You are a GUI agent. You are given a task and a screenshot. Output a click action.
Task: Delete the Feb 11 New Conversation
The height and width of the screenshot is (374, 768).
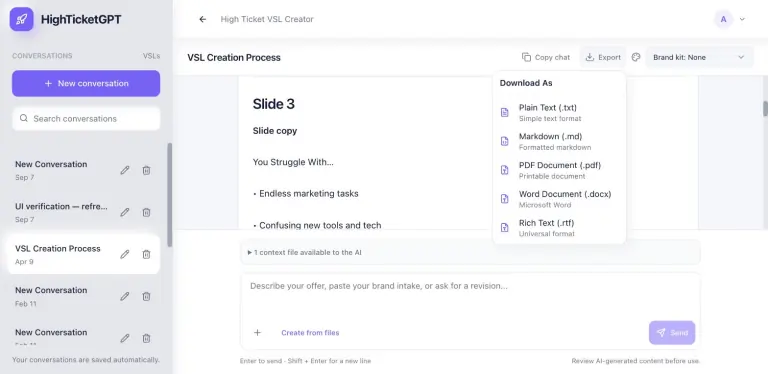coord(146,296)
